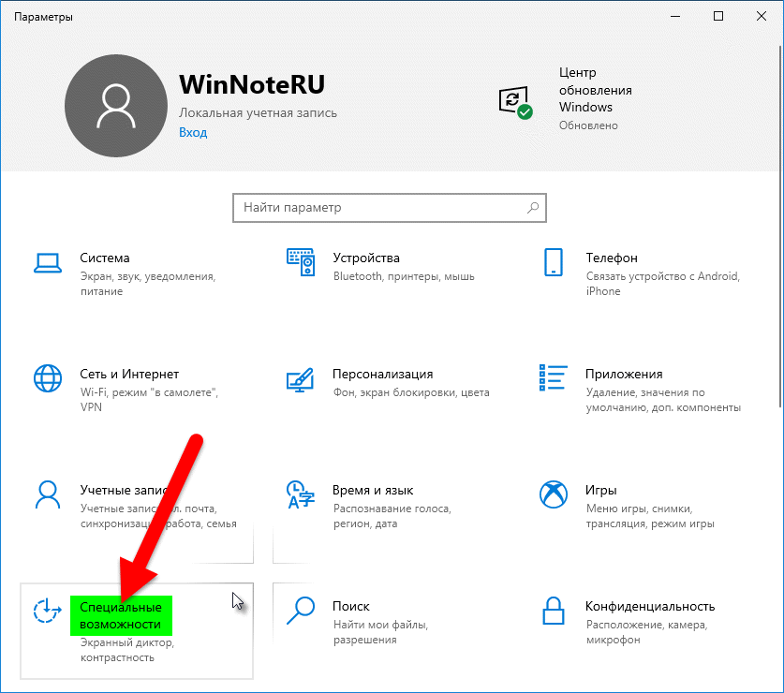Open the Сеть и Интернет globe icon
The height and width of the screenshot is (693, 784).
pyautogui.click(x=47, y=378)
